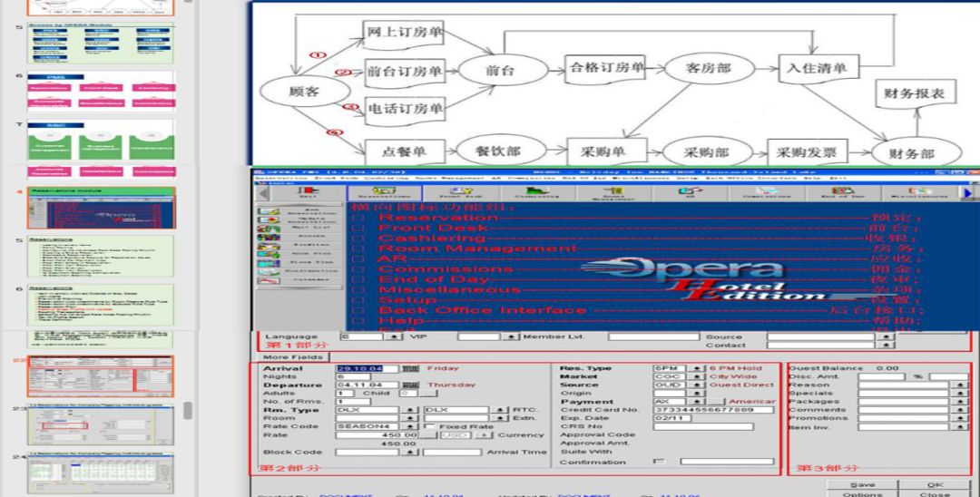
Task: Click the Disc. Amt. input field
Action: [x=881, y=376]
